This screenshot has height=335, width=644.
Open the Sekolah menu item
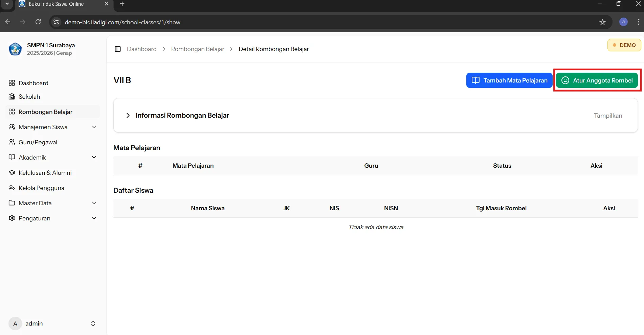tap(53, 96)
